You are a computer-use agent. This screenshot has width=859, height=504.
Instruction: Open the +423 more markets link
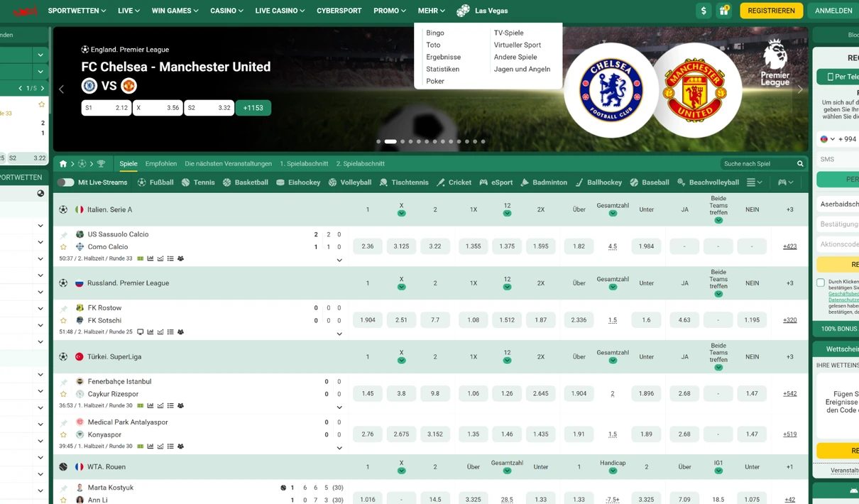pyautogui.click(x=789, y=246)
